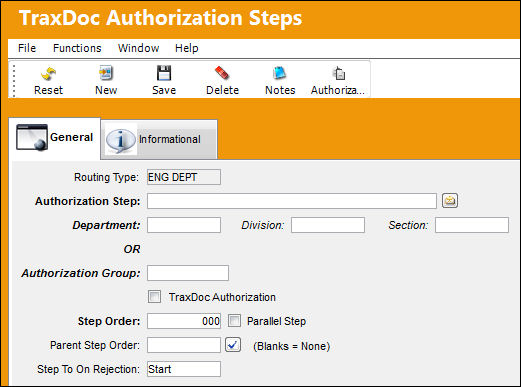This screenshot has width=521, height=387.
Task: Enable the Parallel Step checkbox
Action: pyautogui.click(x=234, y=321)
